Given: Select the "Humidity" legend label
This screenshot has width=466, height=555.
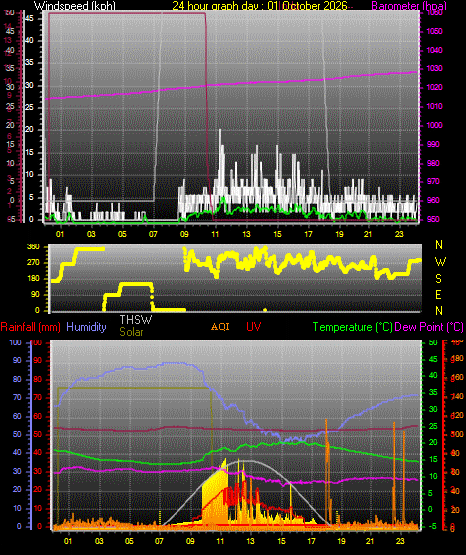Looking at the screenshot, I should [86, 327].
